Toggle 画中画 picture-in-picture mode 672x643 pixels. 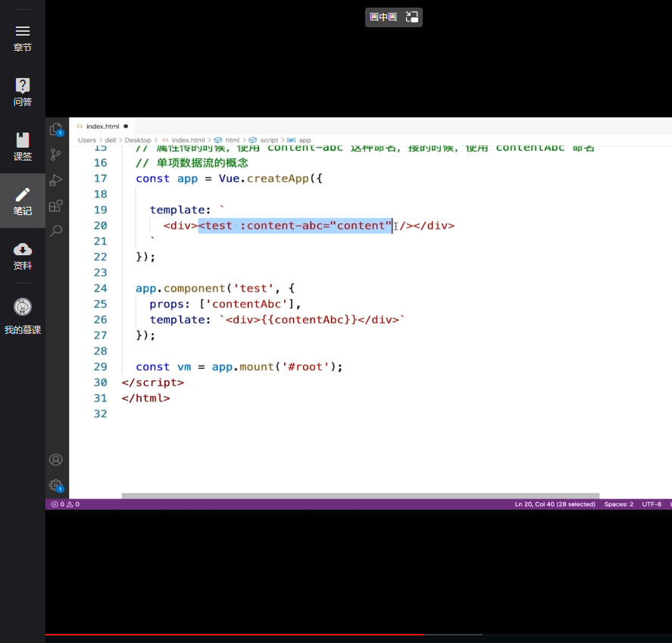[393, 17]
